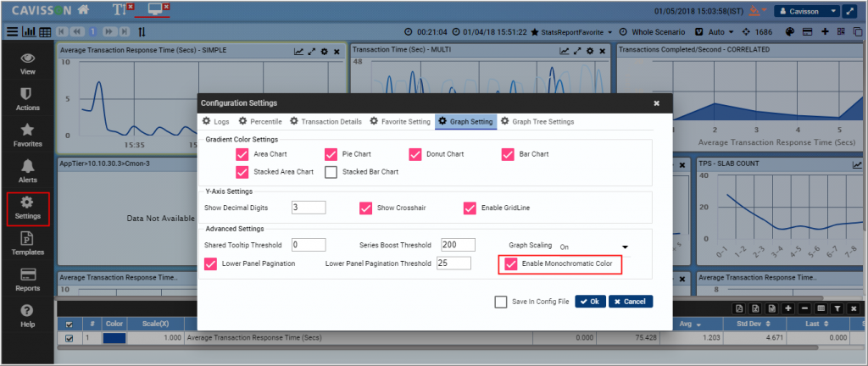Viewport: 868px width, 366px height.
Task: Open the Templates sidebar item
Action: [x=27, y=245]
